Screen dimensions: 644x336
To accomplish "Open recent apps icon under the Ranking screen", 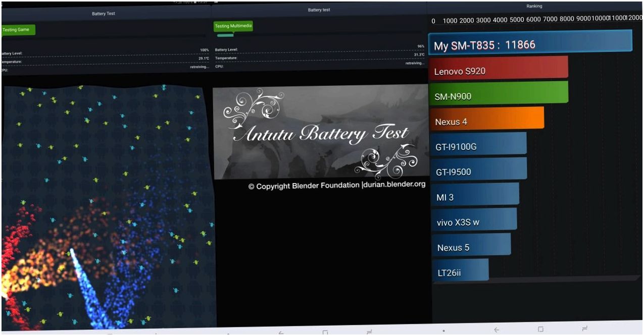I will [x=584, y=329].
